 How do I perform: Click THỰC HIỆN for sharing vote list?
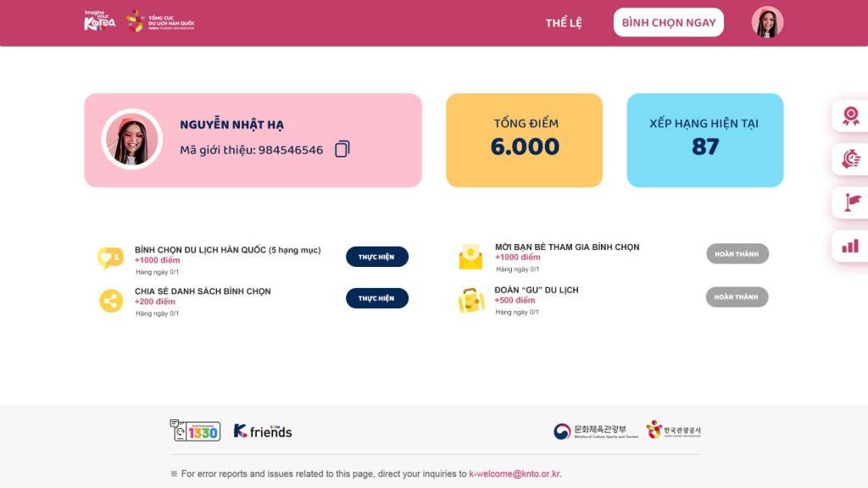[x=377, y=298]
